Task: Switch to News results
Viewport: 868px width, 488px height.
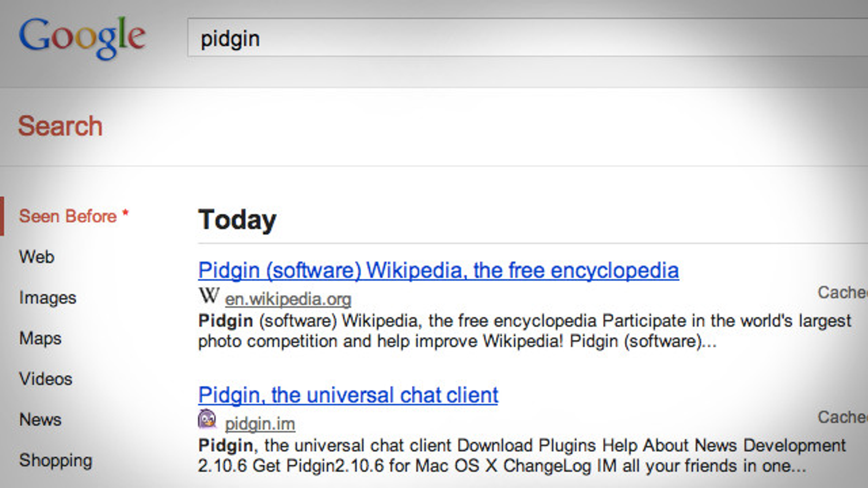Action: pos(40,419)
